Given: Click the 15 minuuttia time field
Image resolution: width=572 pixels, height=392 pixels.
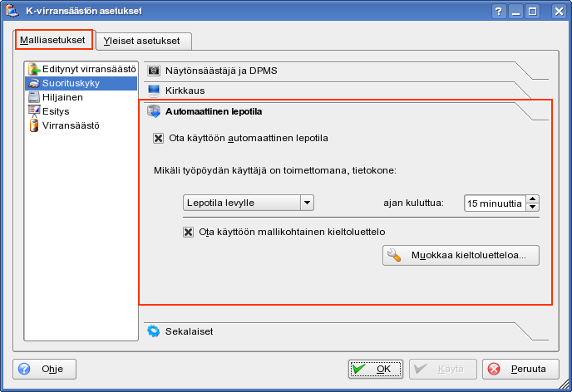Looking at the screenshot, I should point(495,203).
